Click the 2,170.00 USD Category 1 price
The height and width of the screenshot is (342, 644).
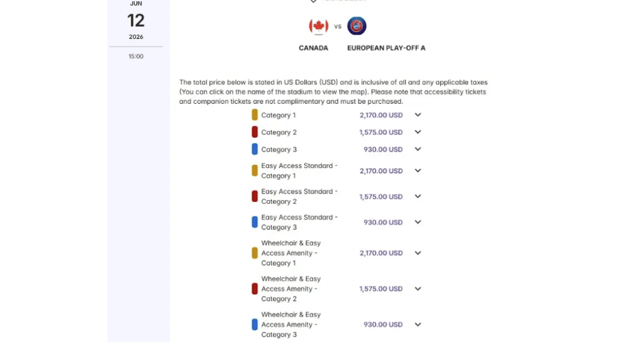coord(381,115)
